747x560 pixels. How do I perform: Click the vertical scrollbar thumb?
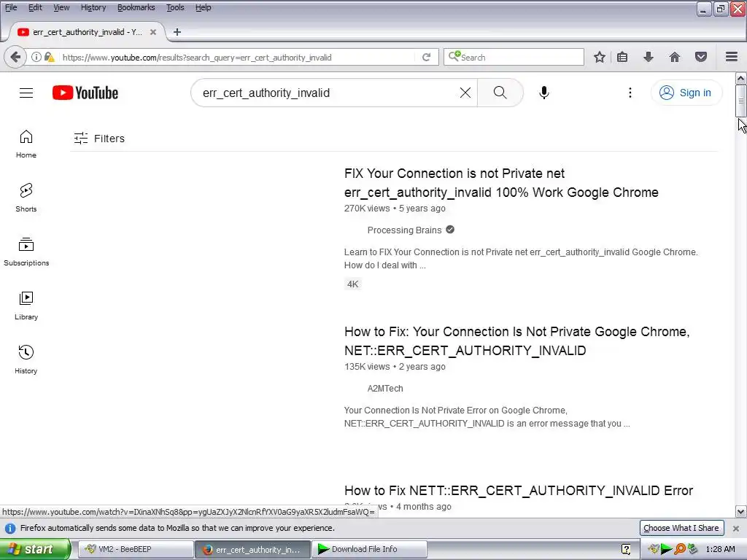741,101
